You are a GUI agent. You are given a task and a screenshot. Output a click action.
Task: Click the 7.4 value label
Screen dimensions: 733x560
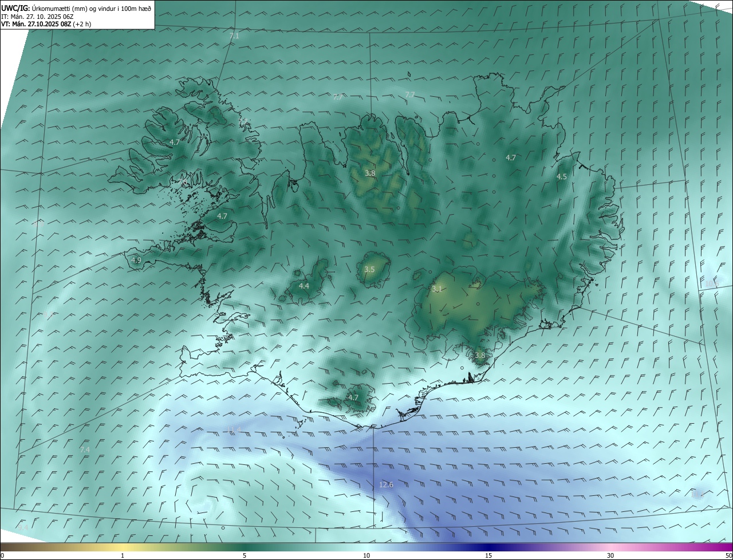(x=85, y=450)
